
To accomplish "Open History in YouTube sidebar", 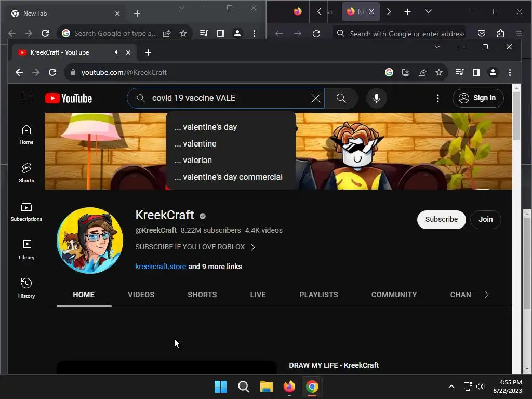I will (x=26, y=288).
